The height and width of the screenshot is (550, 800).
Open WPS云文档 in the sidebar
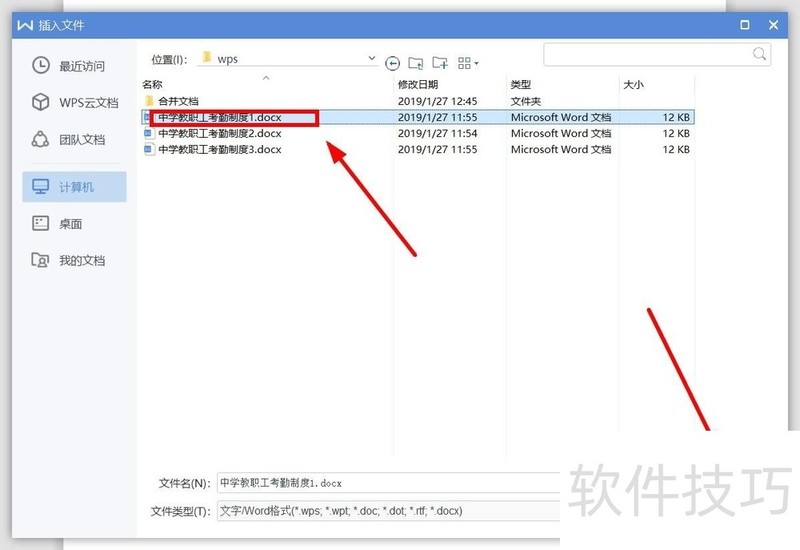75,103
